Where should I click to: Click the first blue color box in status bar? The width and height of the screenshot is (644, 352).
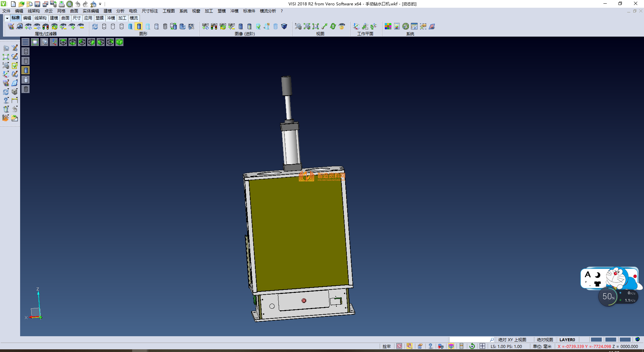click(x=596, y=340)
